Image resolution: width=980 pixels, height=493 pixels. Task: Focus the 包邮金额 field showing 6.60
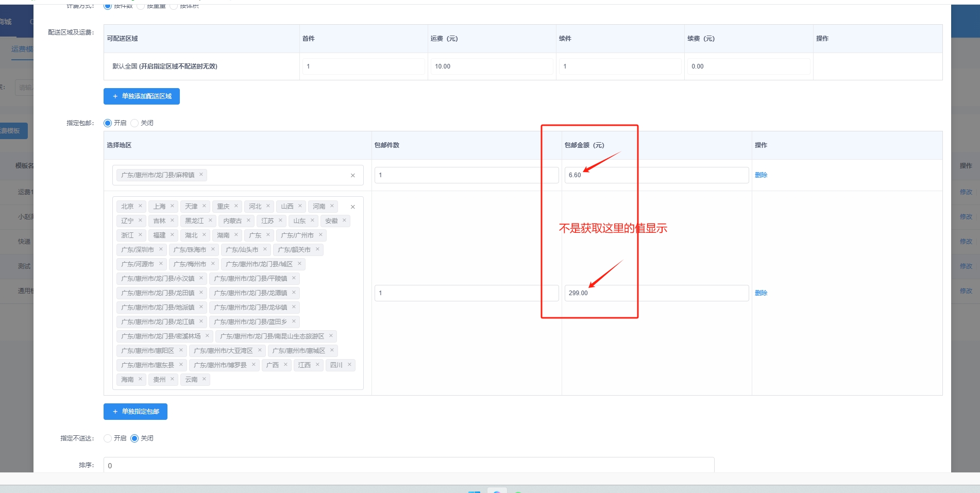[657, 175]
